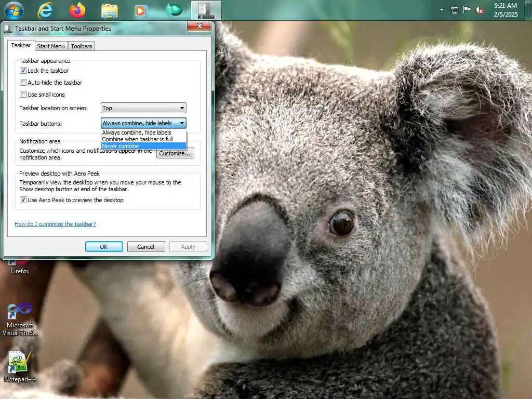
Task: Confirm with the OK button
Action: point(104,247)
